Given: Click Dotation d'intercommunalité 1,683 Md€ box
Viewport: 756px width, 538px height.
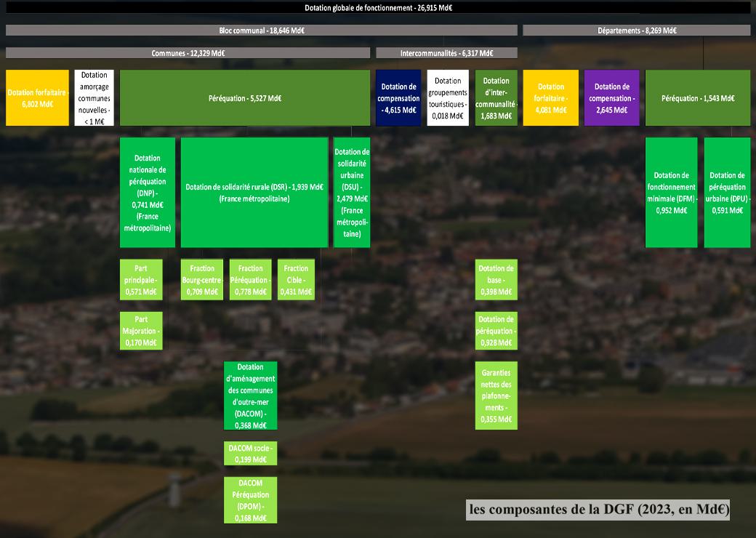Looking at the screenshot, I should click(x=496, y=98).
